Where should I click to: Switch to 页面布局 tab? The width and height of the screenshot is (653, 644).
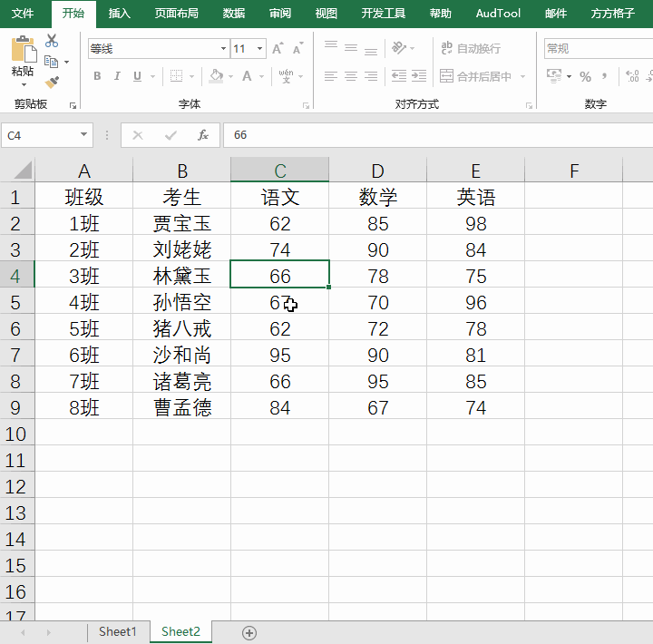pyautogui.click(x=177, y=14)
